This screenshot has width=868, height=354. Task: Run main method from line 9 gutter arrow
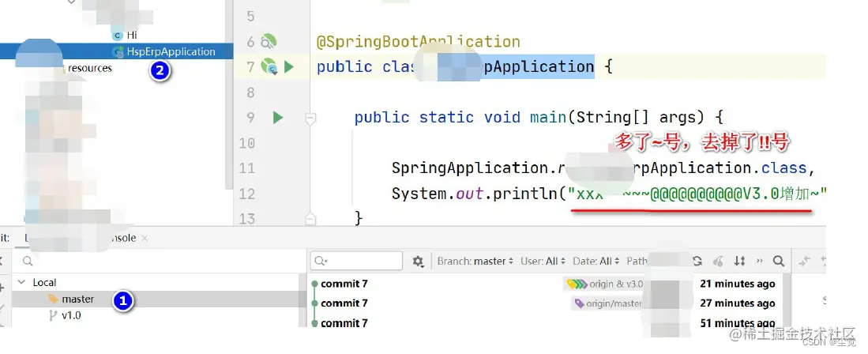(x=278, y=118)
